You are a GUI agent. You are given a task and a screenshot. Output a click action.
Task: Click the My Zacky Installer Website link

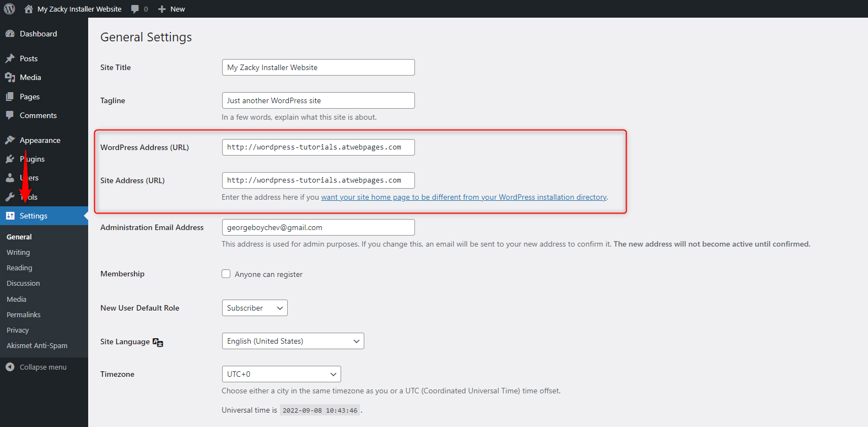click(79, 9)
